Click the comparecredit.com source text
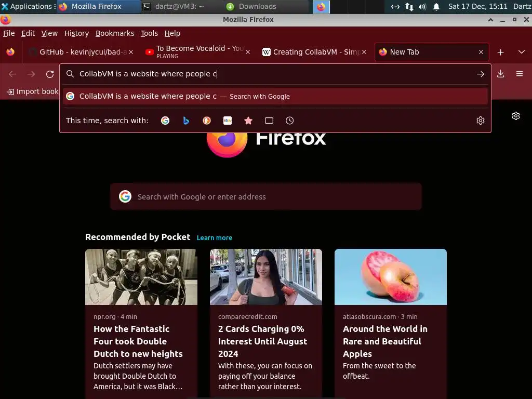This screenshot has width=532, height=399. click(248, 316)
